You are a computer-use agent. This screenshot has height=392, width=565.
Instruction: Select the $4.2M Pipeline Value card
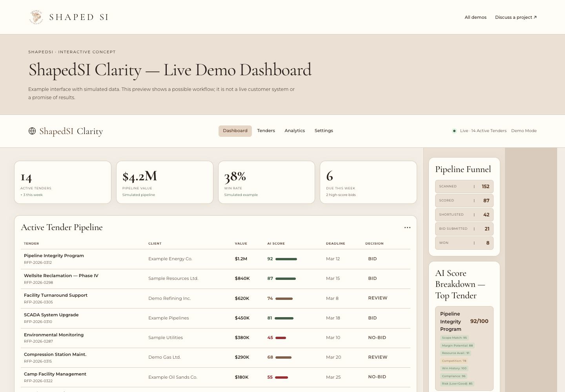(x=165, y=182)
